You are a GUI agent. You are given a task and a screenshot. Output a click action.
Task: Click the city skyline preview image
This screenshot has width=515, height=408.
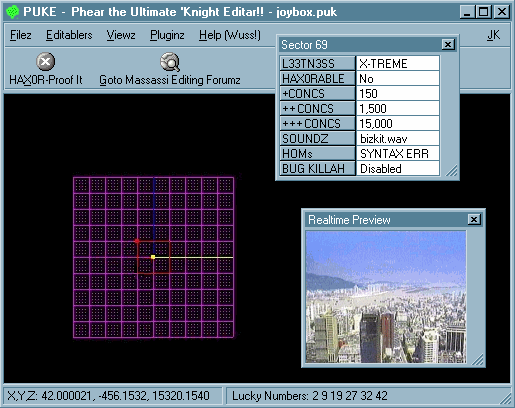pyautogui.click(x=386, y=297)
